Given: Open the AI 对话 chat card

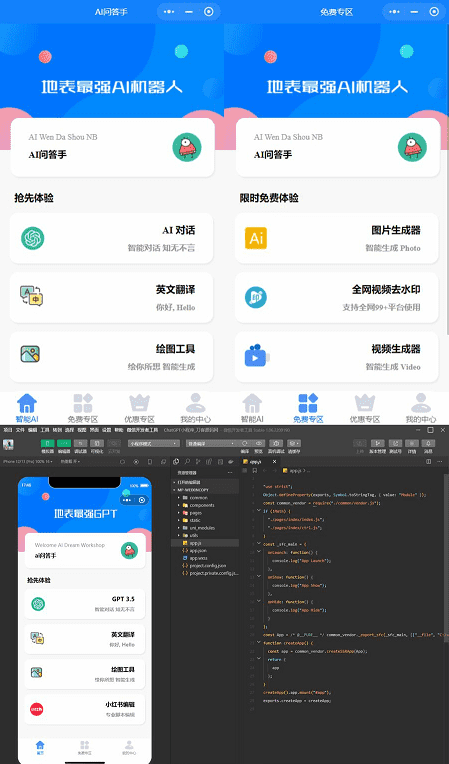Looking at the screenshot, I should point(112,238).
